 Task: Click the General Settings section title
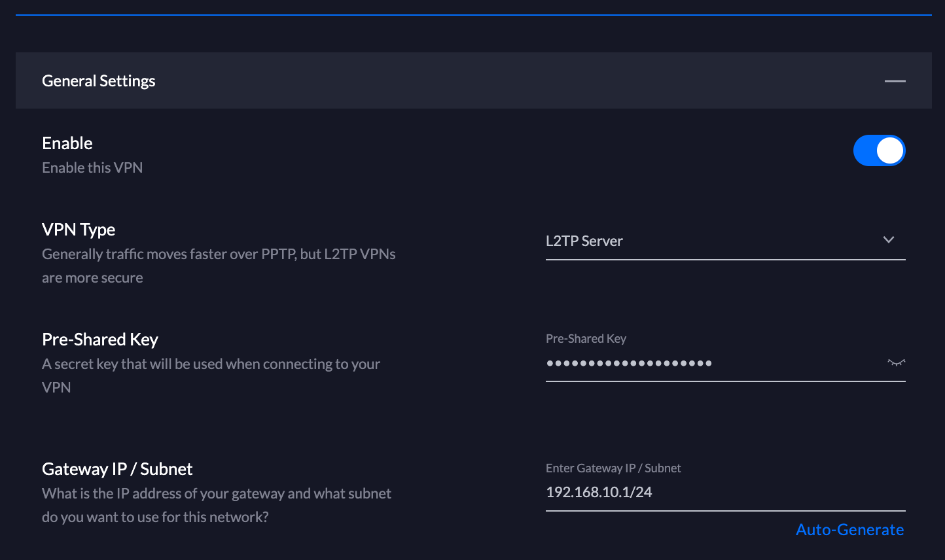[x=99, y=81]
